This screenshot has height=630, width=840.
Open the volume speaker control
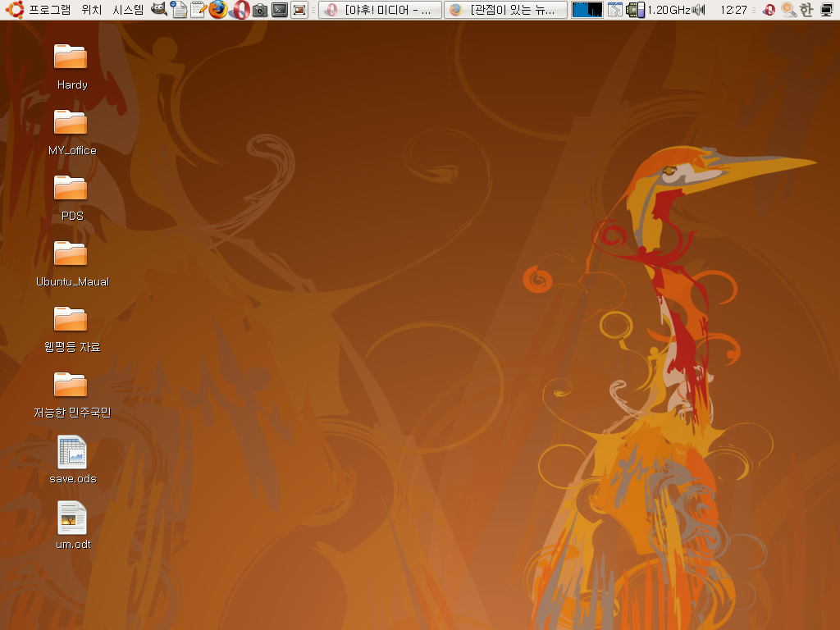(699, 10)
